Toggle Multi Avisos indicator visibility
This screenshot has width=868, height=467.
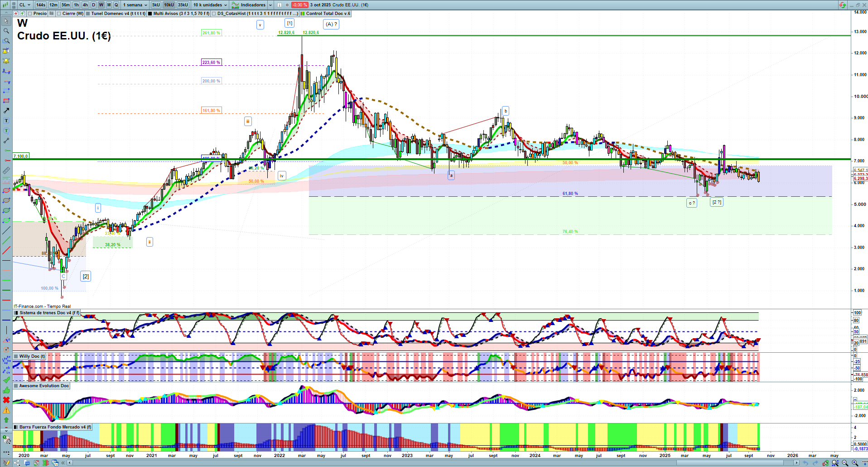click(x=150, y=14)
